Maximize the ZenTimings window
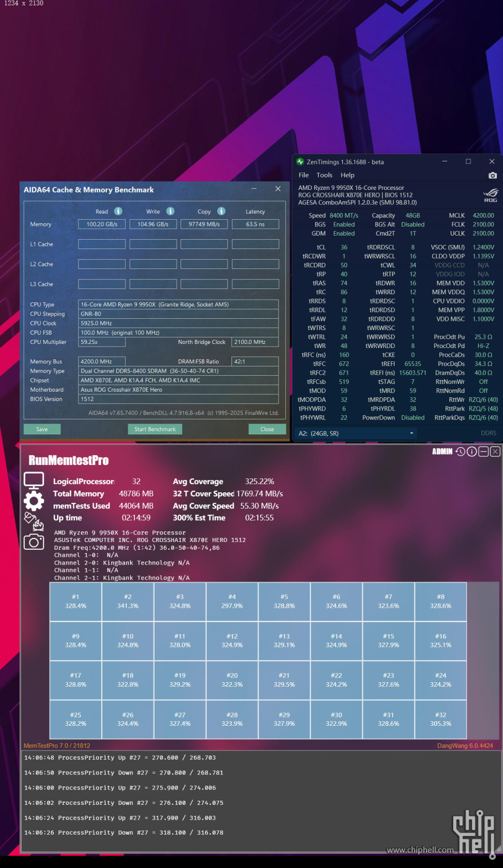 [x=468, y=162]
